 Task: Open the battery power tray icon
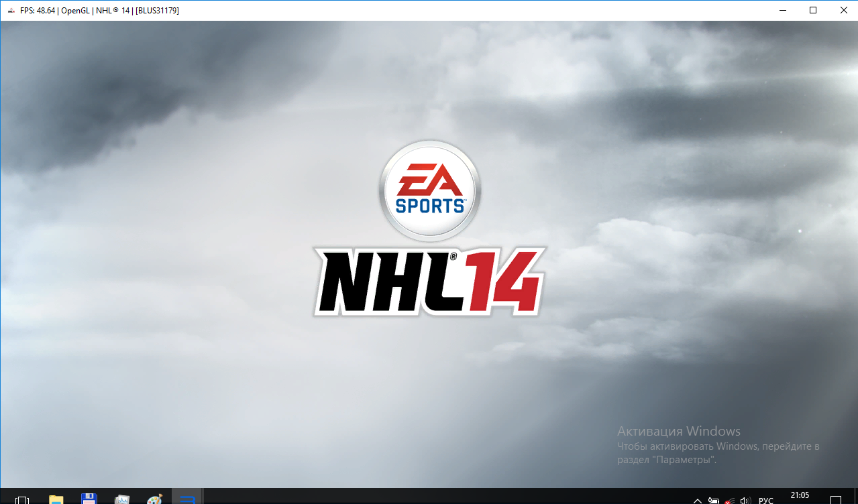point(713,500)
